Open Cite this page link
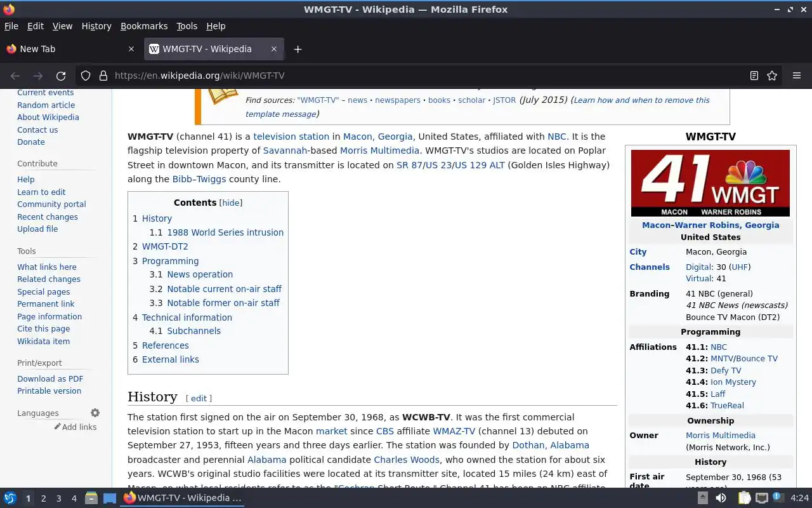 (x=44, y=329)
